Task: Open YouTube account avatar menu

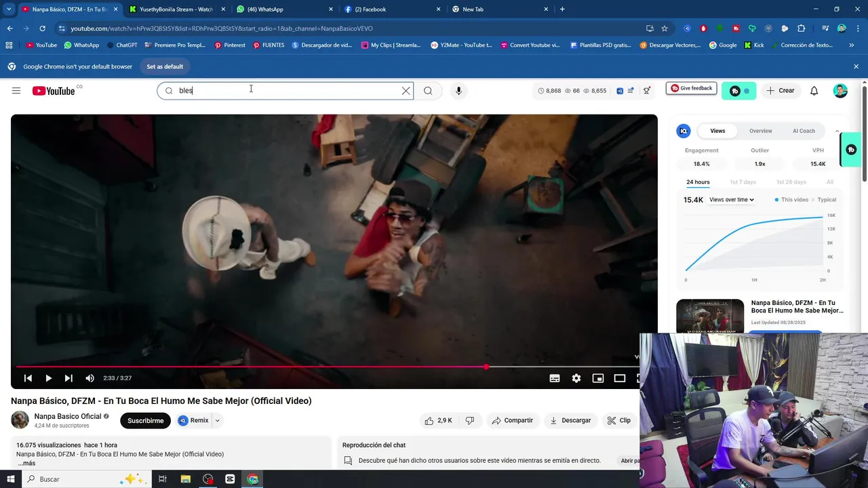Action: click(x=840, y=91)
